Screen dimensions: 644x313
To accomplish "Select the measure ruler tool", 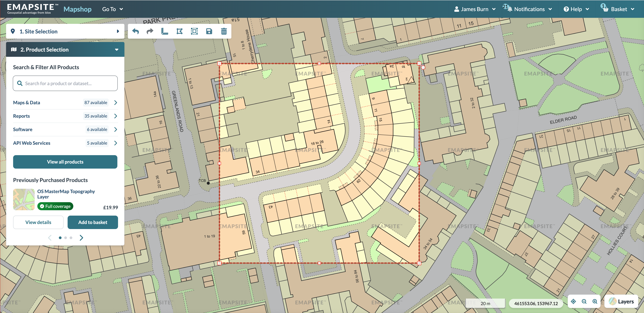I will [x=165, y=31].
